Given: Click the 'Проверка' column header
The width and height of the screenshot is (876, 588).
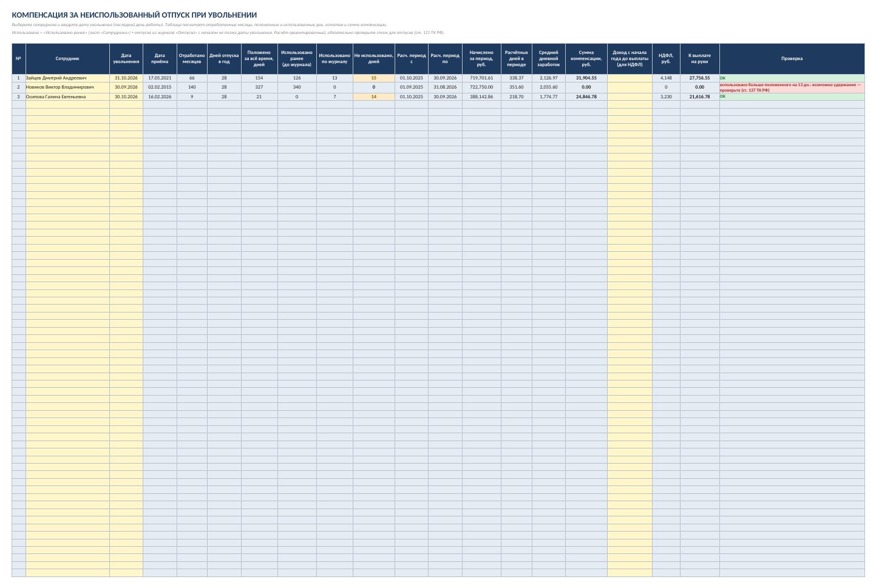Looking at the screenshot, I should [x=792, y=58].
